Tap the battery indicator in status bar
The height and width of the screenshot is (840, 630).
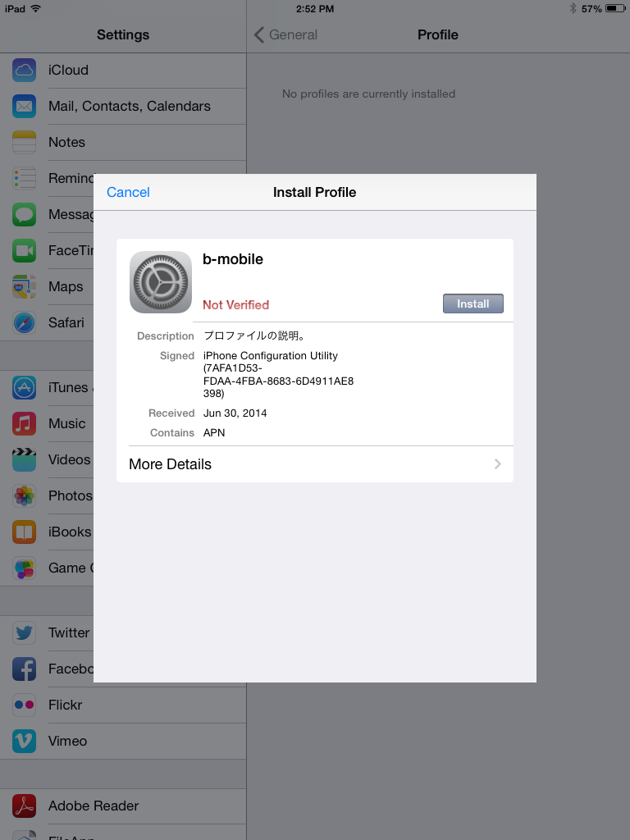(615, 8)
